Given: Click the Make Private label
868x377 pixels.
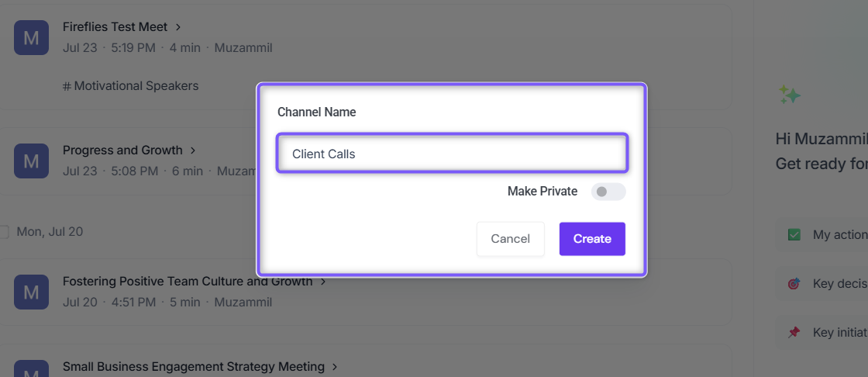Looking at the screenshot, I should click(542, 192).
